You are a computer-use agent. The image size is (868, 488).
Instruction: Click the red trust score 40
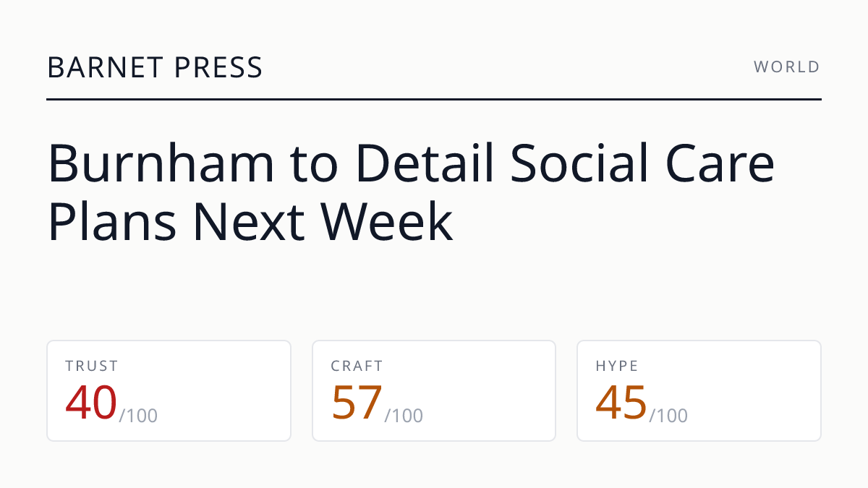tap(91, 403)
